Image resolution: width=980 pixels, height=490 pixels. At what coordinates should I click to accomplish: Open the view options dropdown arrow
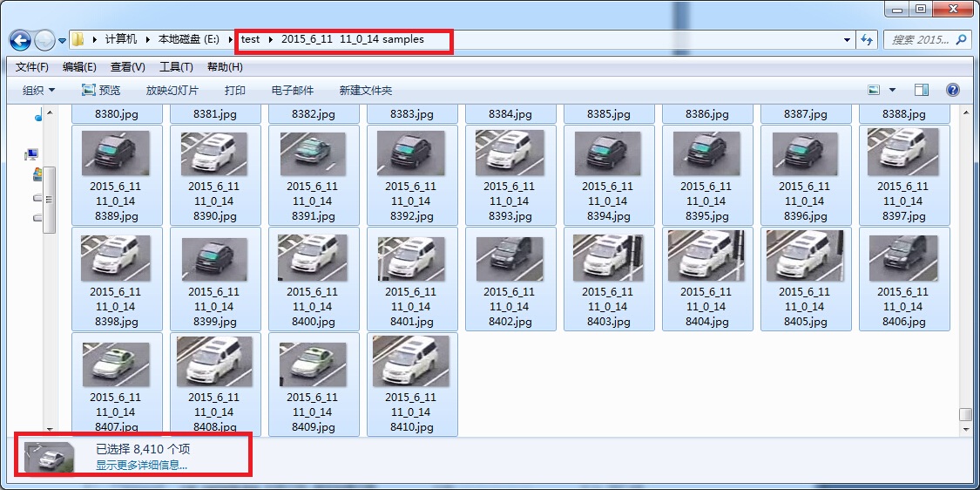(x=892, y=91)
